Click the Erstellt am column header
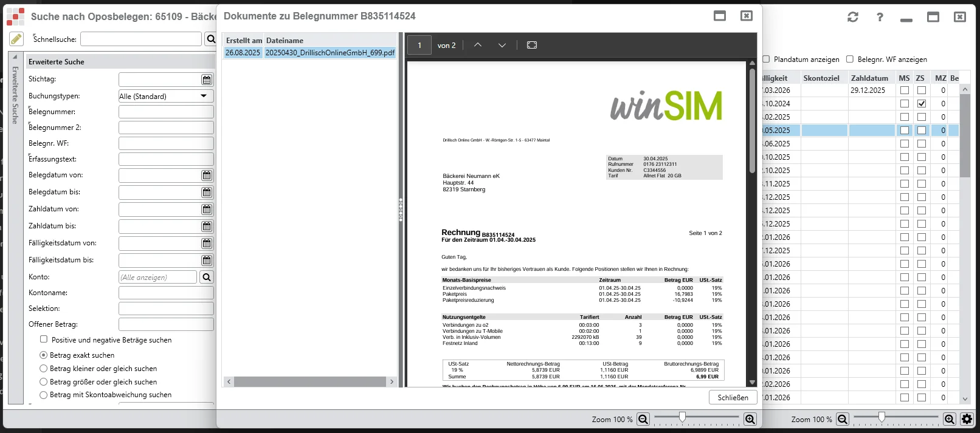This screenshot has width=980, height=433. pyautogui.click(x=244, y=41)
